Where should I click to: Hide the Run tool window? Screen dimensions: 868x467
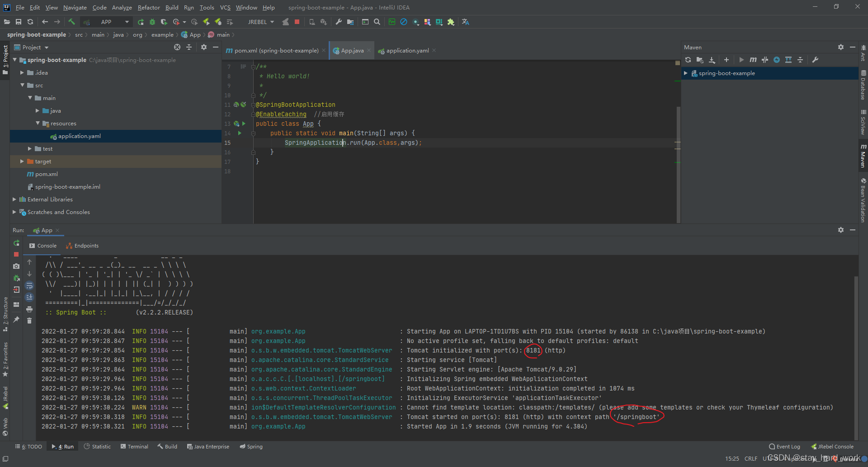(x=853, y=230)
